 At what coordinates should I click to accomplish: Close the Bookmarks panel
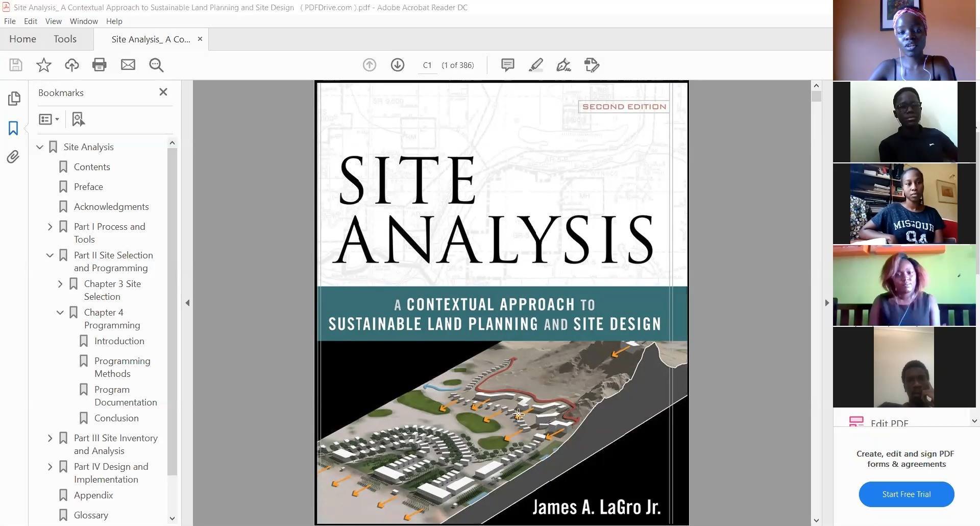pos(163,92)
